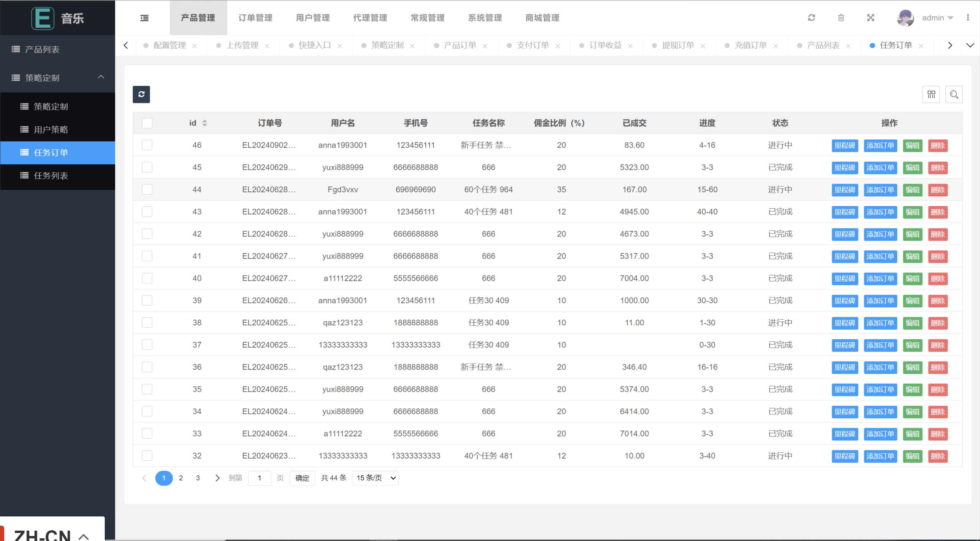Open the 15 条/页 page size dropdown
980x541 pixels.
tap(375, 478)
